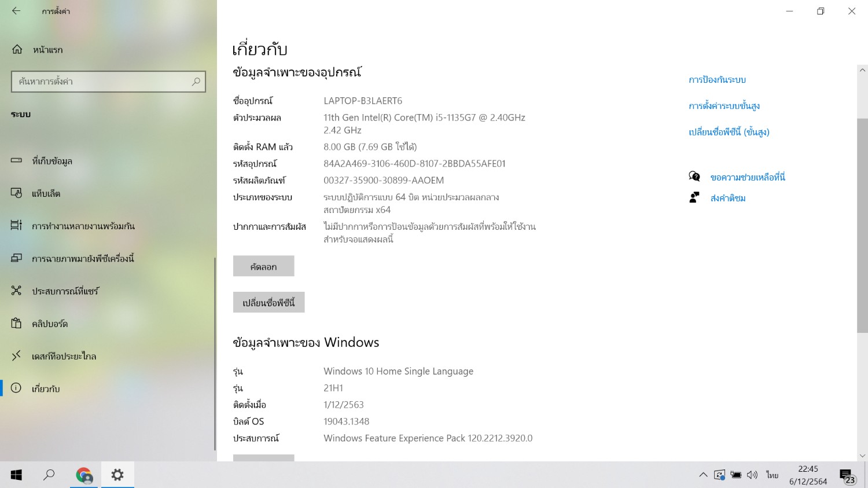Click get help chat icon
The width and height of the screenshot is (868, 488).
694,177
